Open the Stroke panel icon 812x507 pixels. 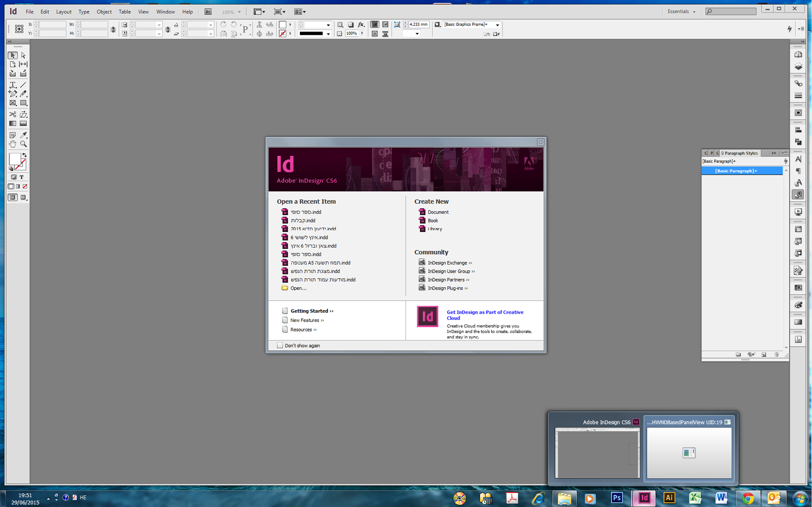point(798,95)
